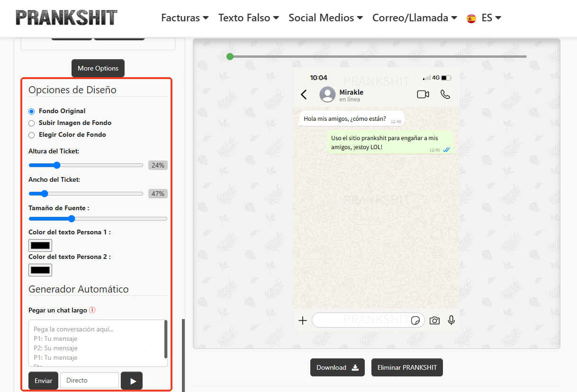Open the Facturas dropdown menu

click(x=185, y=18)
